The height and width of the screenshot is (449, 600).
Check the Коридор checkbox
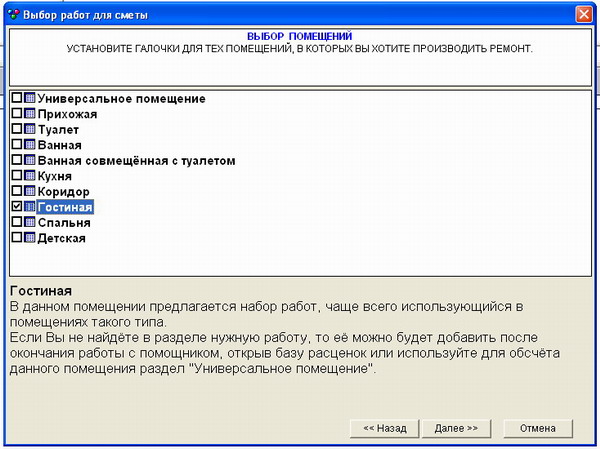pos(16,191)
